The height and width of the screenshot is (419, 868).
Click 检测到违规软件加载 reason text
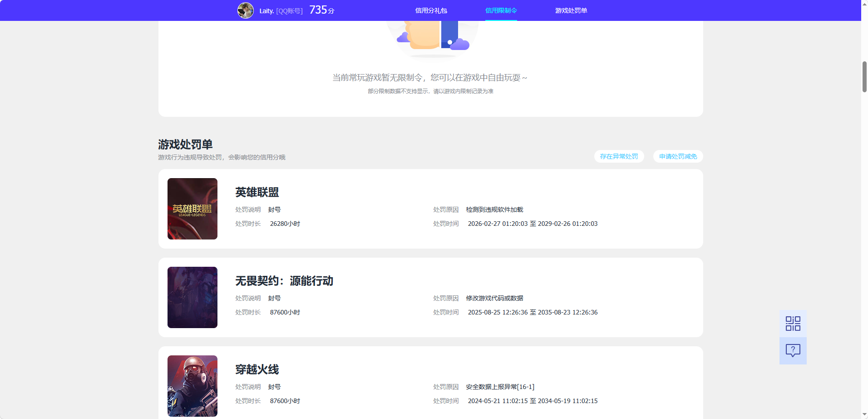(x=494, y=209)
